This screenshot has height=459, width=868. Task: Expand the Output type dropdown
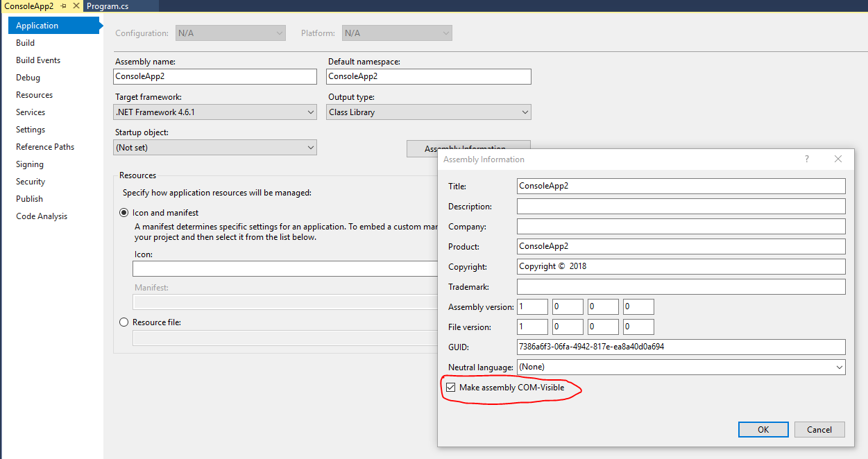pyautogui.click(x=428, y=112)
